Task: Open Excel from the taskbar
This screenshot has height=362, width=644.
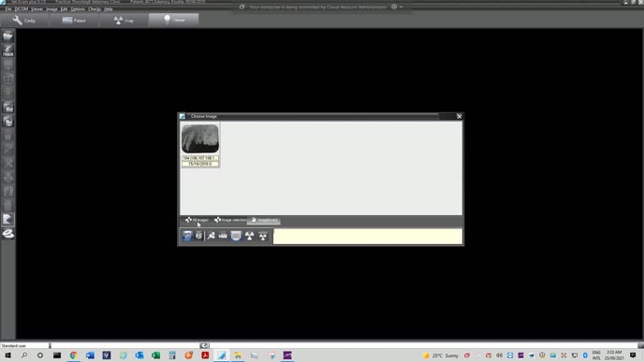Action: pos(155,355)
